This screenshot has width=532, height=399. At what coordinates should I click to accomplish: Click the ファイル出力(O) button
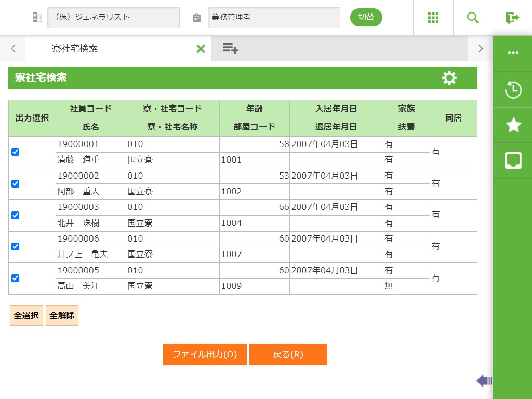click(x=205, y=354)
